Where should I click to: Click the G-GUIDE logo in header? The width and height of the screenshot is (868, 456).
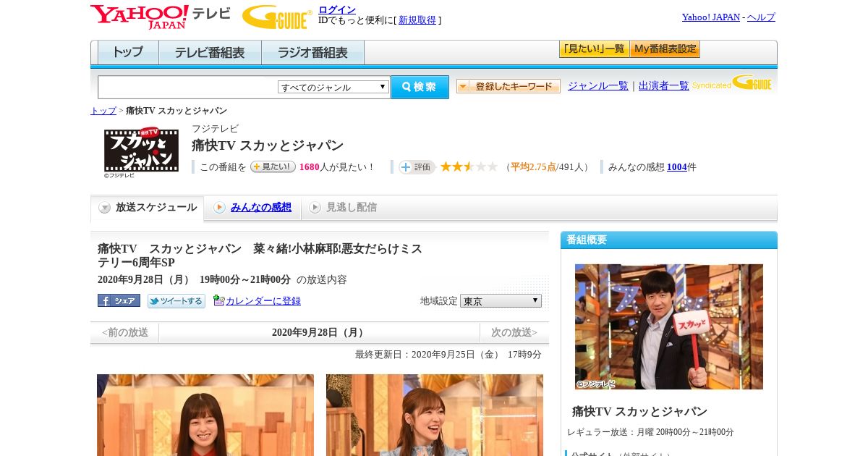(x=277, y=17)
